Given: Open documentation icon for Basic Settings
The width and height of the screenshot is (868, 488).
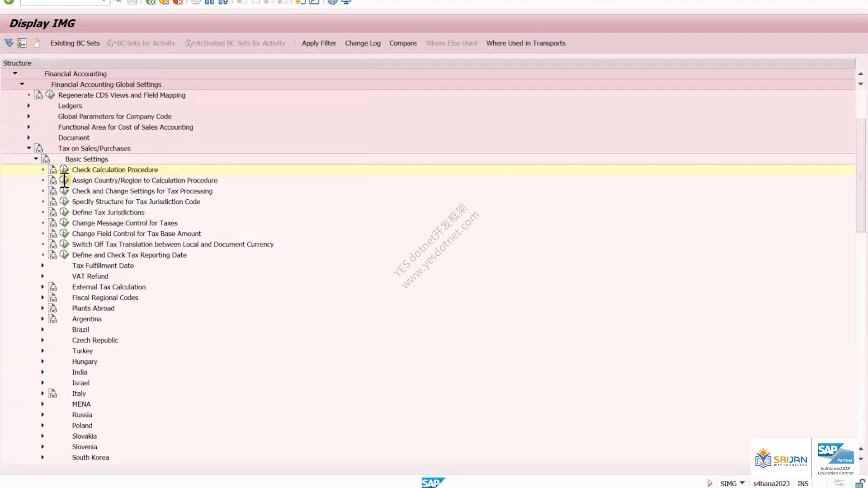Looking at the screenshot, I should (x=46, y=159).
